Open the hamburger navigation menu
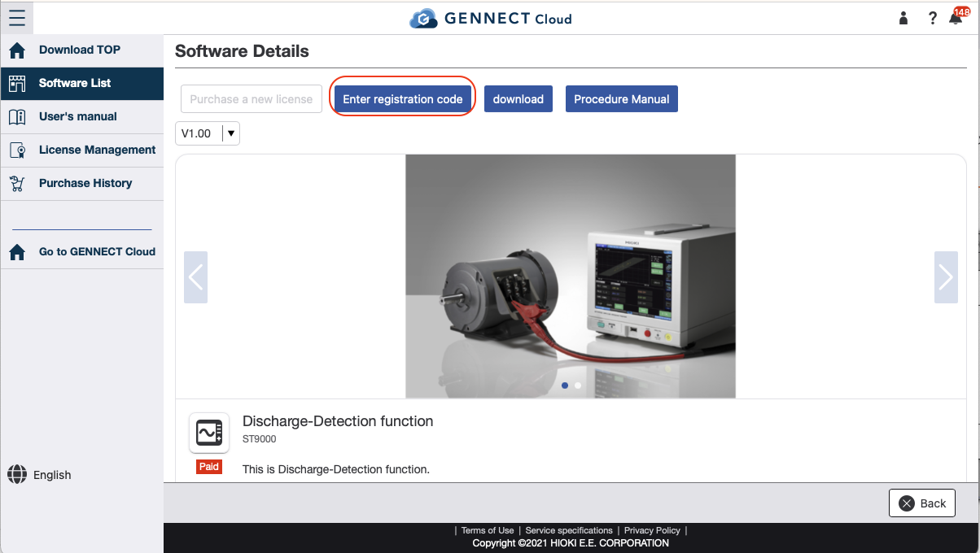The image size is (980, 553). point(17,17)
